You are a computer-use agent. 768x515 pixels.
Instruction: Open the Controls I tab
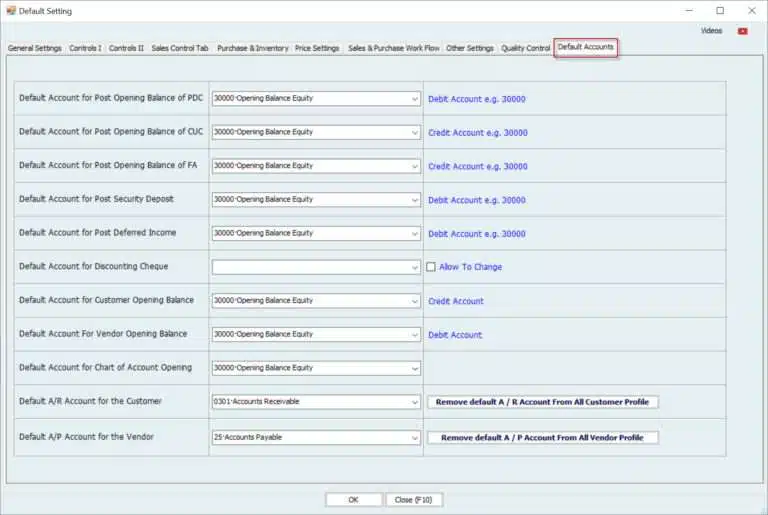pyautogui.click(x=85, y=48)
